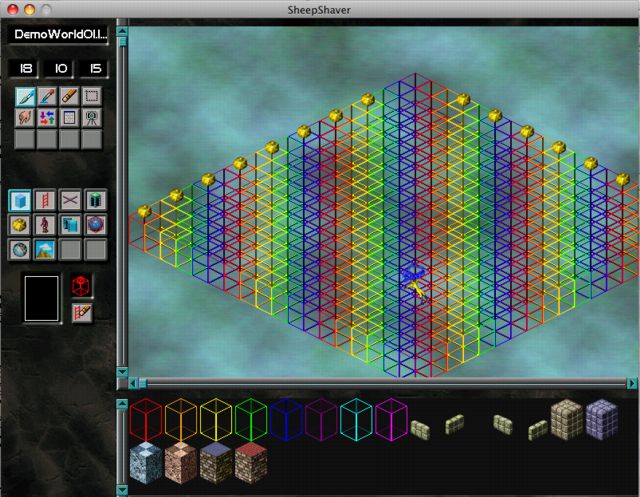Select the eraser tool
Screen dimensions: 640x497
click(69, 96)
